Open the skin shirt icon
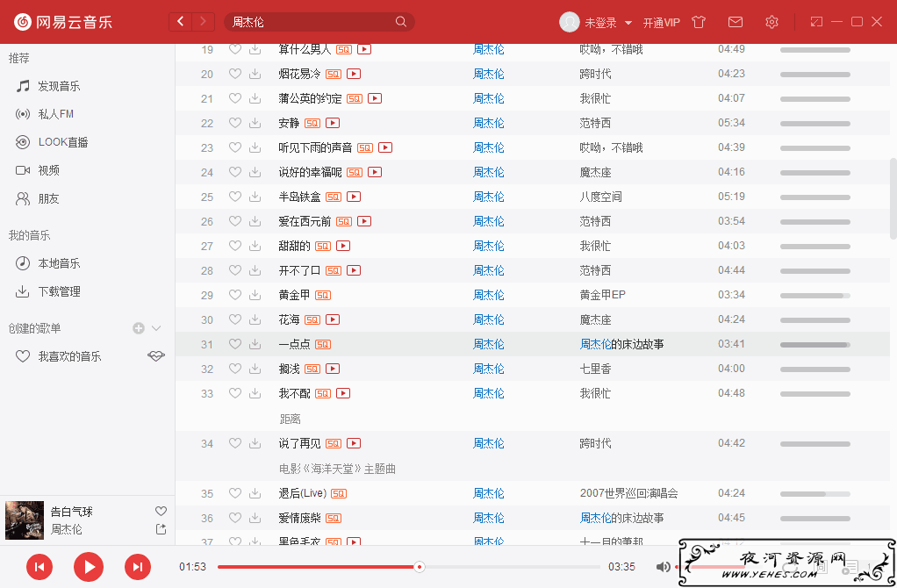The image size is (897, 588). coord(699,22)
